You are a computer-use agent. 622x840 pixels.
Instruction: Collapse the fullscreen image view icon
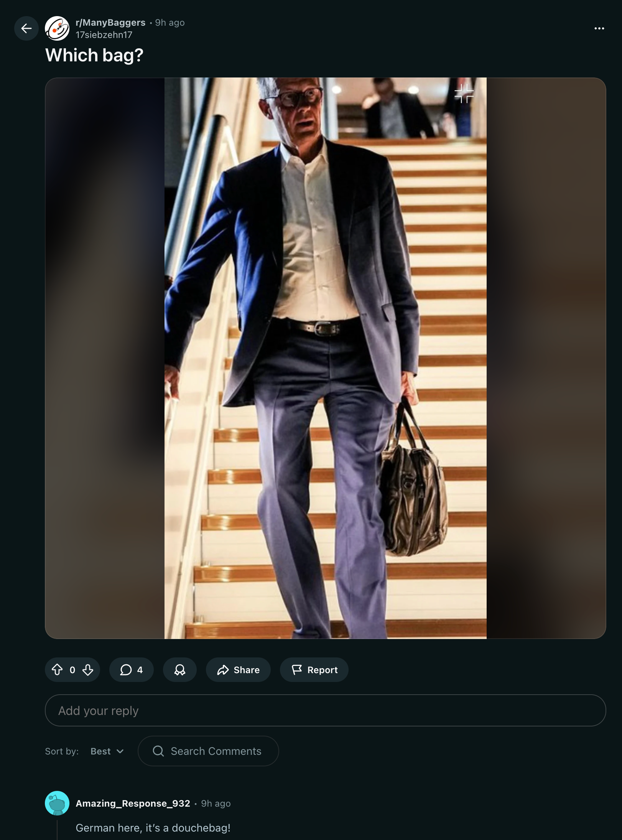click(464, 93)
